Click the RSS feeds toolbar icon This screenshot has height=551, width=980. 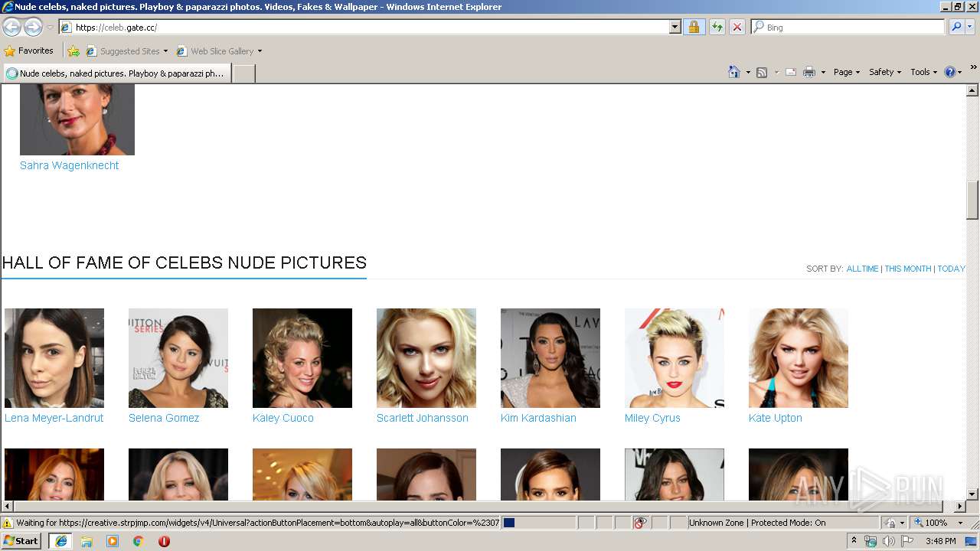coord(762,72)
